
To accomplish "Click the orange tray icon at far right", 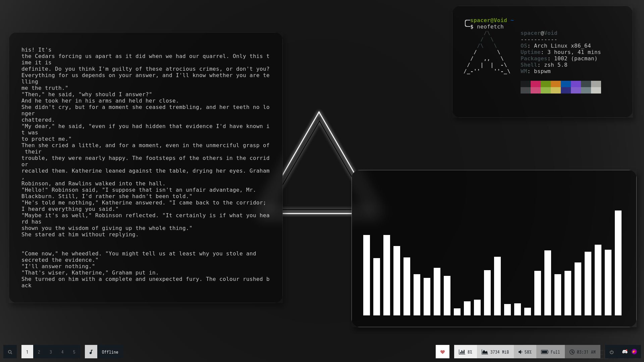I will click(x=635, y=352).
